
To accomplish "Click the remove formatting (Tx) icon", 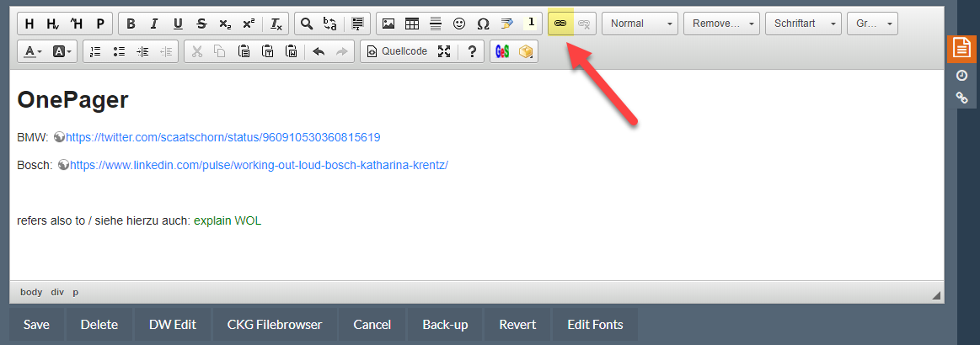I will 276,24.
